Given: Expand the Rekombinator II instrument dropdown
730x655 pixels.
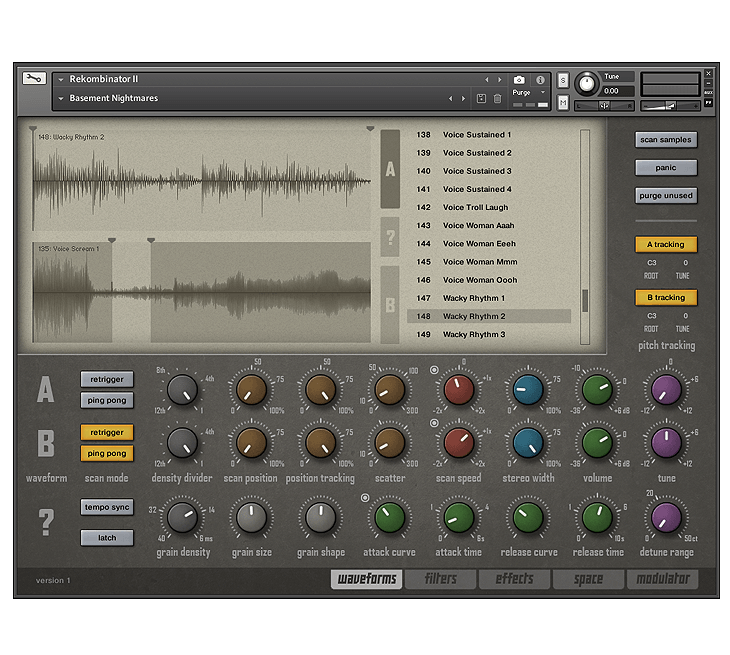Looking at the screenshot, I should click(x=61, y=80).
